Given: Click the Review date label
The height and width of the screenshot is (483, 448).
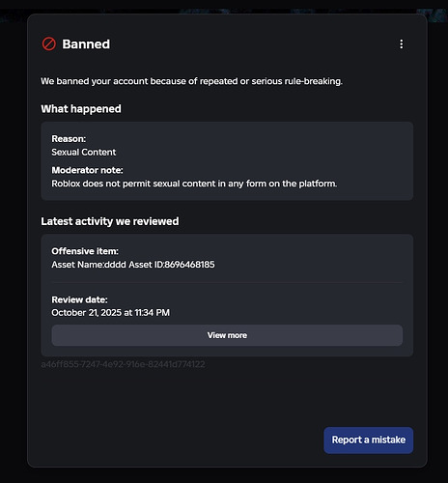Looking at the screenshot, I should (79, 299).
